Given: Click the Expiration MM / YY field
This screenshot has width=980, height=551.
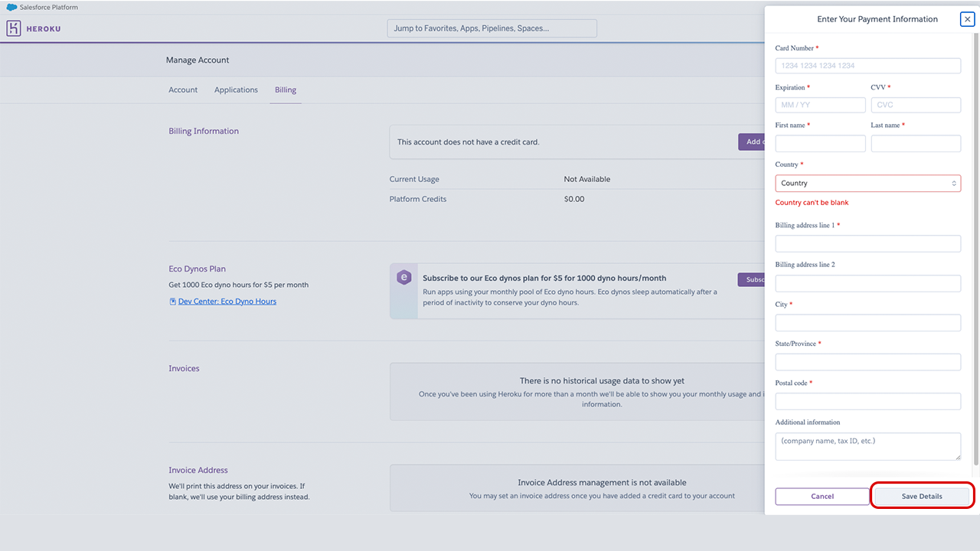Looking at the screenshot, I should click(820, 105).
